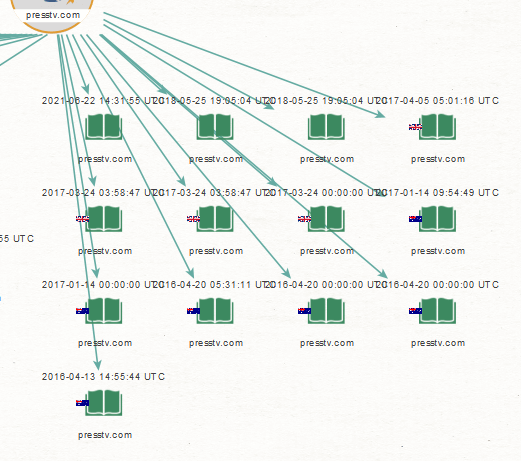Click the 2016-04-20 05:31:11 book entity icon
Screen dimensions: 521x461
[215, 311]
